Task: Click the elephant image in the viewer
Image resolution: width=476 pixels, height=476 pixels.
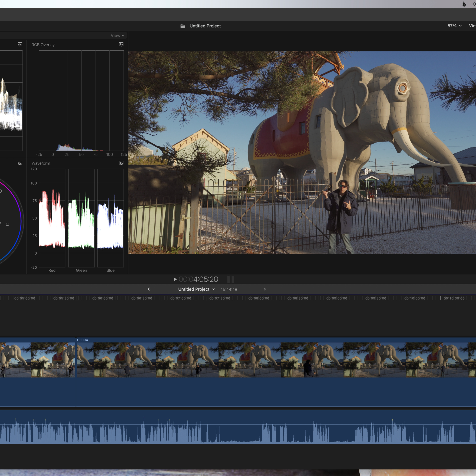Action: (302, 152)
